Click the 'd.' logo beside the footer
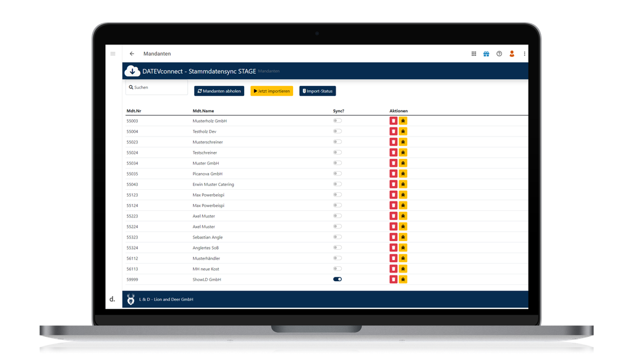Screen dimensions: 633x364 pos(113,299)
